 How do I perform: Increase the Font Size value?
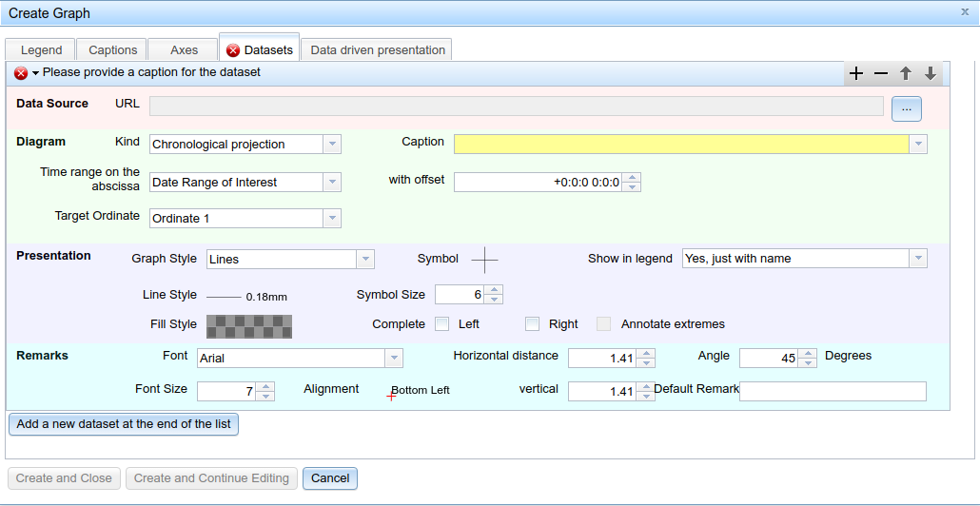[265, 387]
